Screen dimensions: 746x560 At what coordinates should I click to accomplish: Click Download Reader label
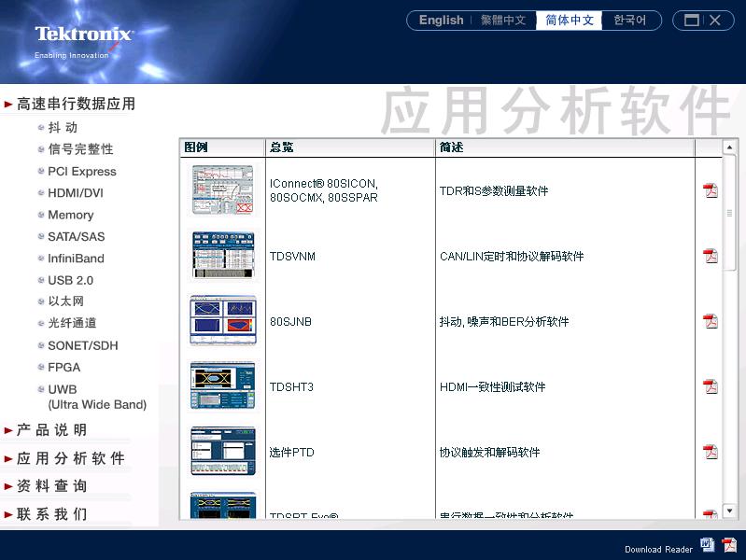(658, 550)
